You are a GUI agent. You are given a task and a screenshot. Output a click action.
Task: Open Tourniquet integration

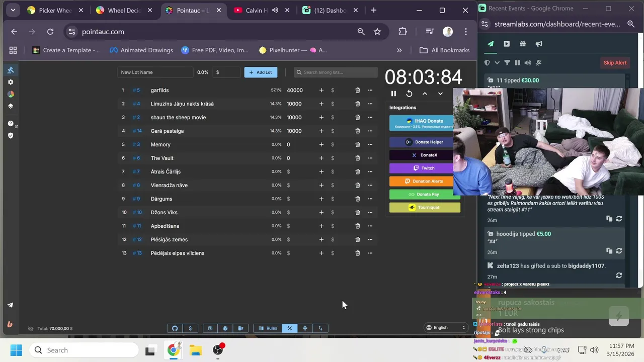click(425, 207)
